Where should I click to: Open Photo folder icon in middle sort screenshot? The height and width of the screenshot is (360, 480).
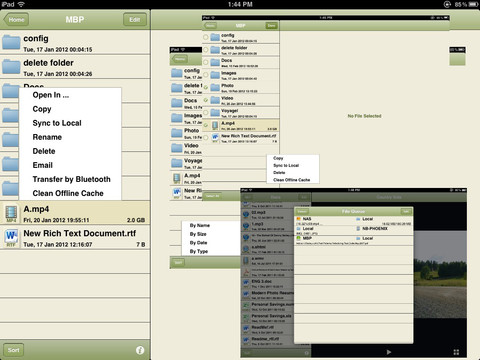click(x=177, y=133)
